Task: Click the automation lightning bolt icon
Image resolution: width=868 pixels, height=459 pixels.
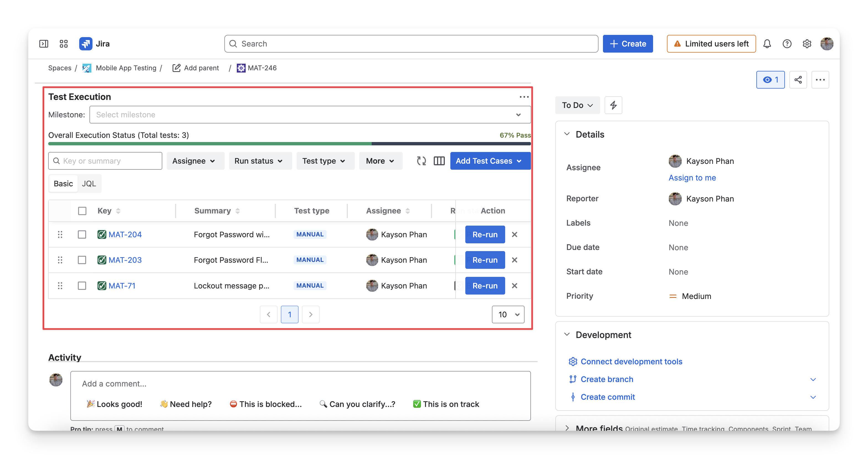Action: click(613, 105)
